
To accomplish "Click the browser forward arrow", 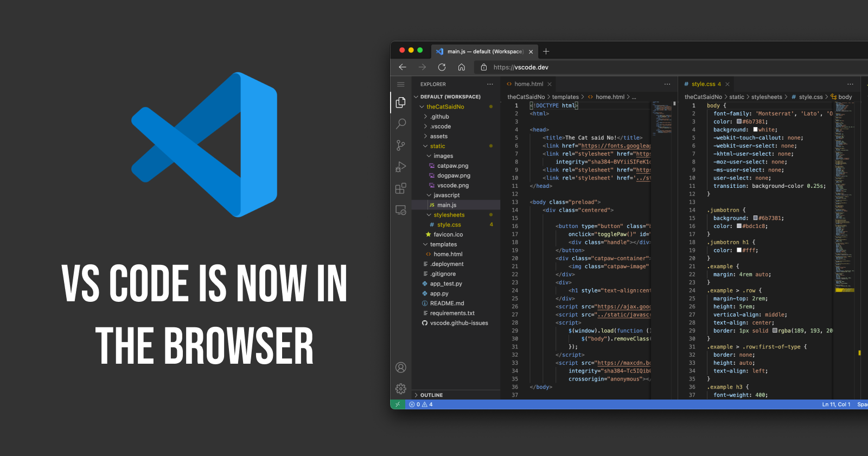I will (x=422, y=67).
